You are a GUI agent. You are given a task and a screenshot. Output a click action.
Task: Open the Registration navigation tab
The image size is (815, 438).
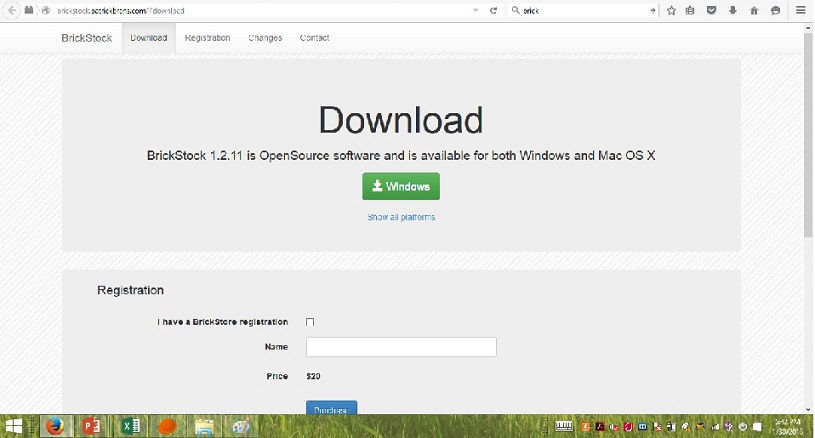click(x=207, y=38)
